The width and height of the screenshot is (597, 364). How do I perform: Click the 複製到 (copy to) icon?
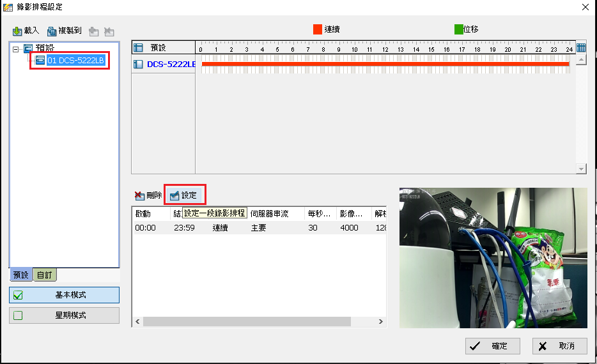tap(52, 31)
